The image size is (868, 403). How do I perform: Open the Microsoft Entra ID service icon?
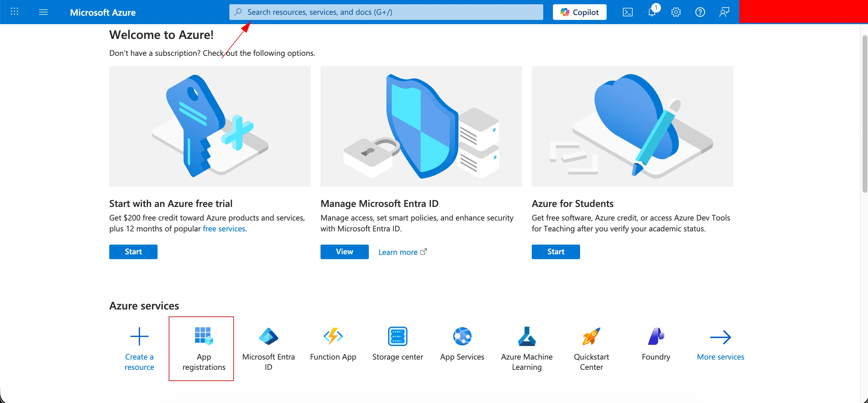(x=269, y=336)
